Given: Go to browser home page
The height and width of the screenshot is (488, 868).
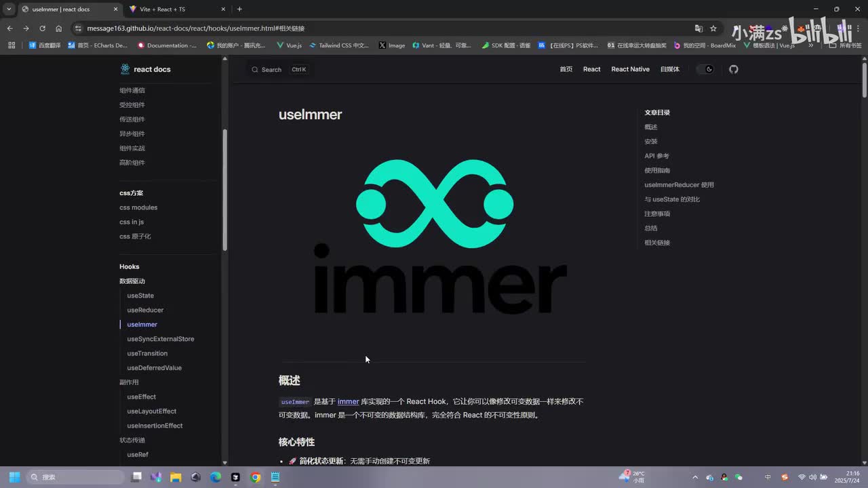Looking at the screenshot, I should point(58,28).
